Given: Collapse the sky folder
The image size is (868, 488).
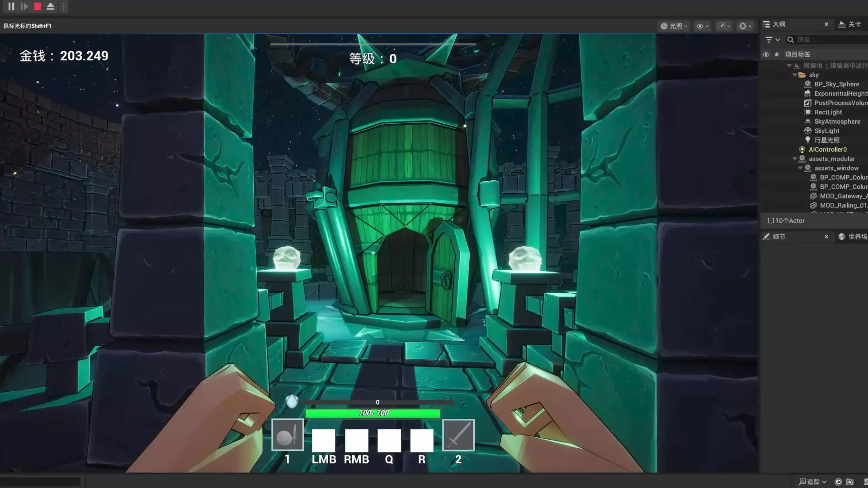Looking at the screenshot, I should point(795,75).
